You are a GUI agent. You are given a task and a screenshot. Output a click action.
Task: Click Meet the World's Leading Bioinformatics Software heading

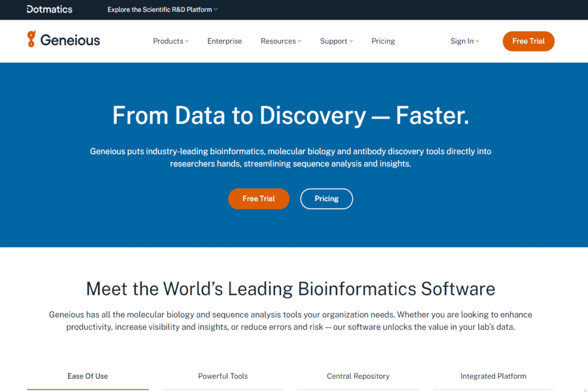pos(291,289)
